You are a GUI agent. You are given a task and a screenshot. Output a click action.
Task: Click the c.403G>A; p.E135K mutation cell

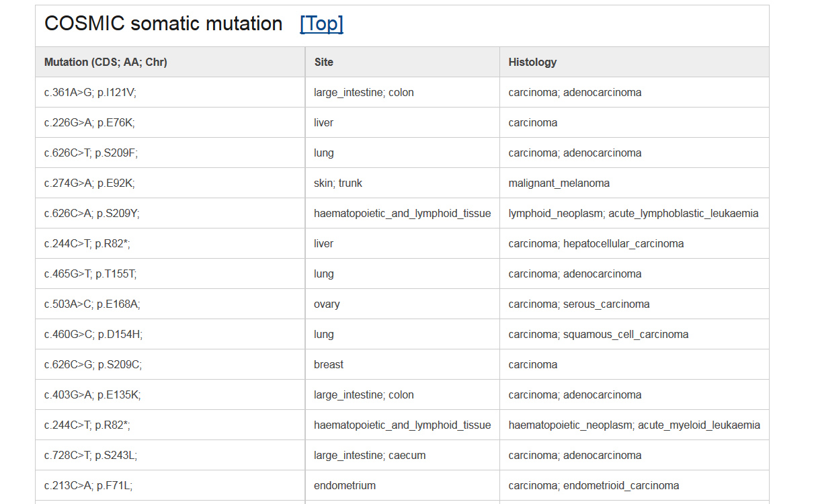(92, 394)
